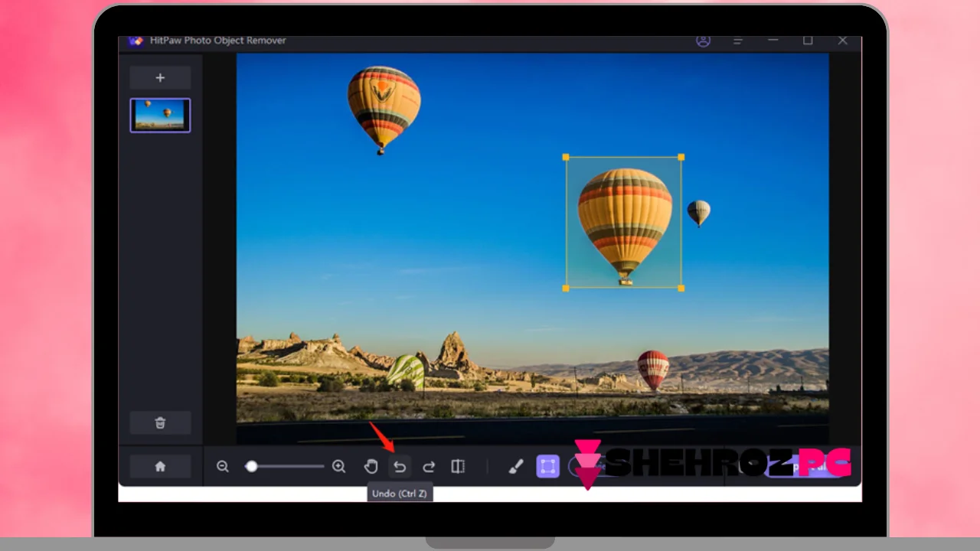The image size is (980, 551).
Task: Toggle the before/after compare view
Action: pos(458,466)
